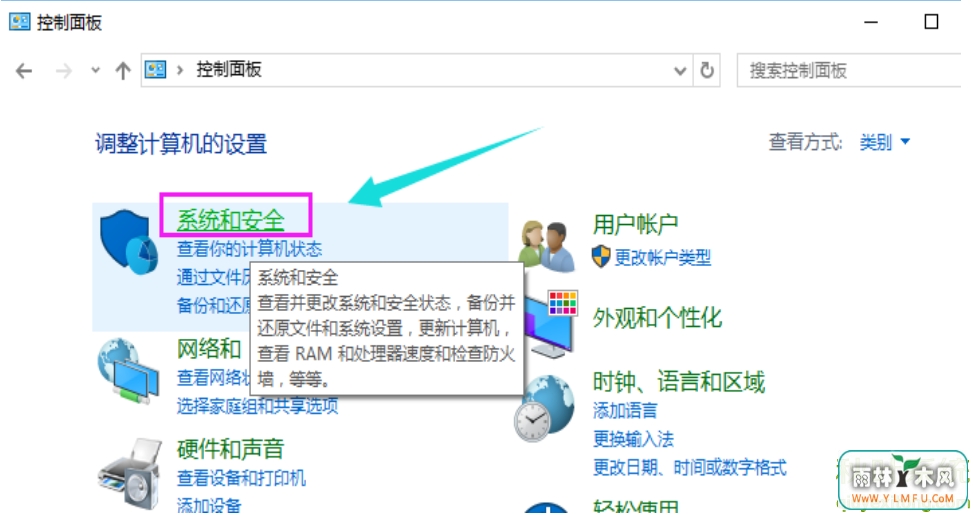This screenshot has width=973, height=515.
Task: Open 时钟、语言和区域 category
Action: click(x=679, y=382)
